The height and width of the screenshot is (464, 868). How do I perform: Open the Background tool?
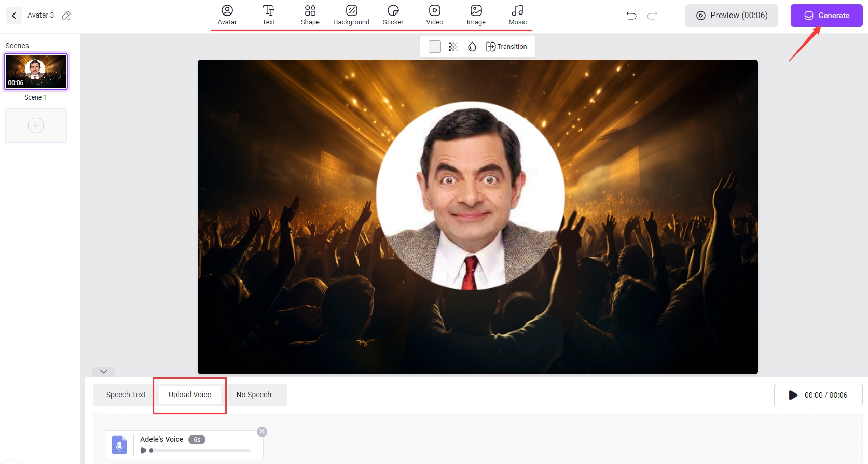click(x=352, y=15)
